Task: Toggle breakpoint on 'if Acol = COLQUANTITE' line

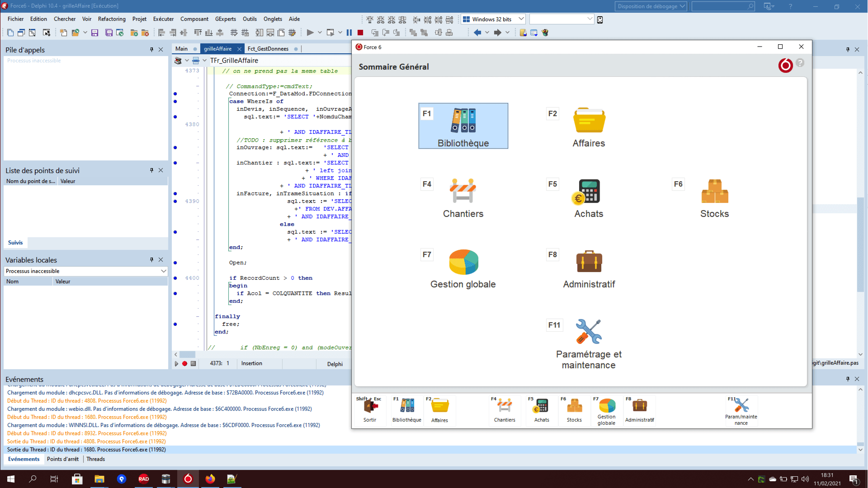Action: click(x=175, y=293)
